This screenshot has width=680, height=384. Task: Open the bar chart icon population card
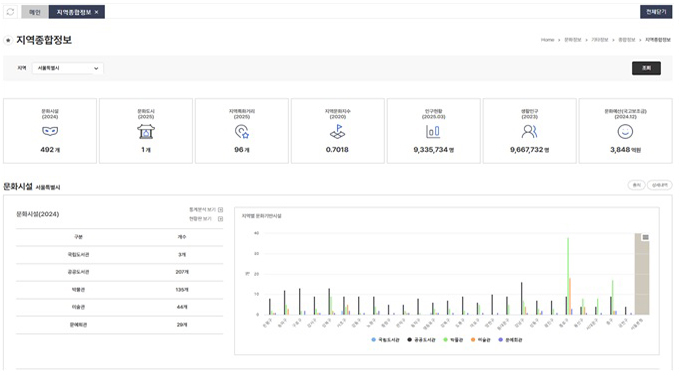point(434,131)
